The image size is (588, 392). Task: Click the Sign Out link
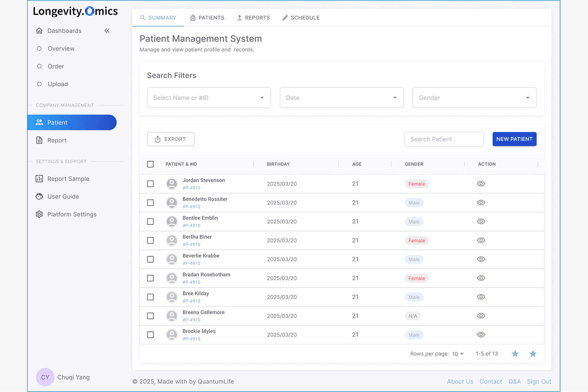pos(539,381)
